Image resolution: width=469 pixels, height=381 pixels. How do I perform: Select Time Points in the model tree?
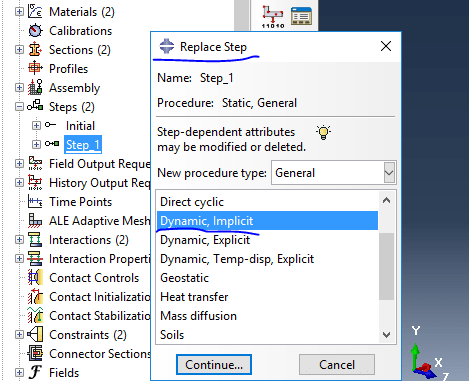[x=80, y=202]
